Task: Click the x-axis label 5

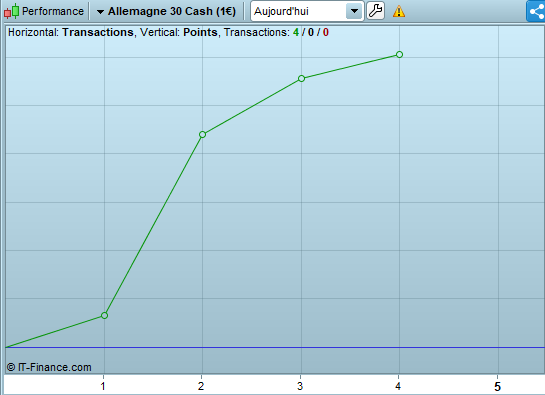Action: pyautogui.click(x=497, y=386)
